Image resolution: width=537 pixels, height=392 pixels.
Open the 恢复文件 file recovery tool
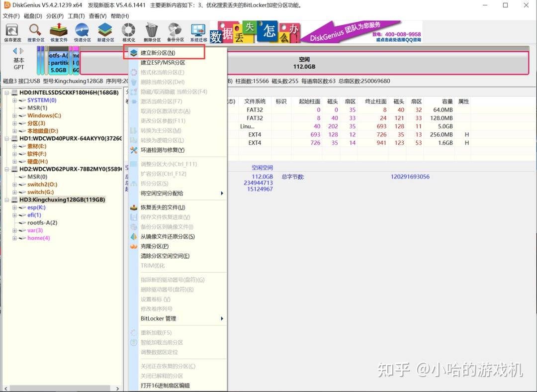(58, 32)
